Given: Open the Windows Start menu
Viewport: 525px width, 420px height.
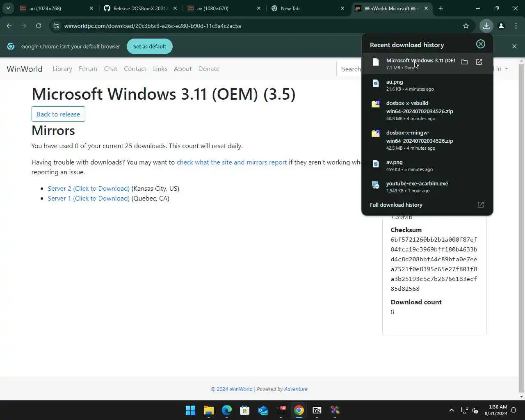Looking at the screenshot, I should point(191,410).
